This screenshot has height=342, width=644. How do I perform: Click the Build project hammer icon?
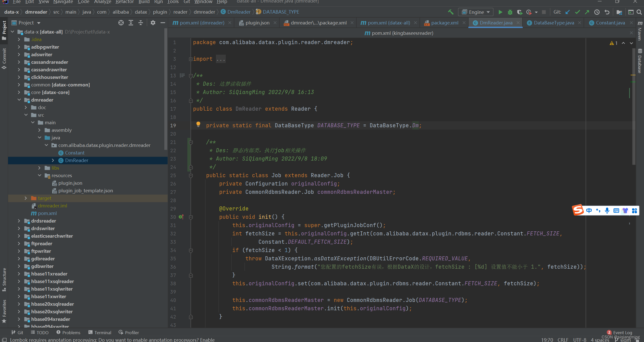tap(451, 12)
